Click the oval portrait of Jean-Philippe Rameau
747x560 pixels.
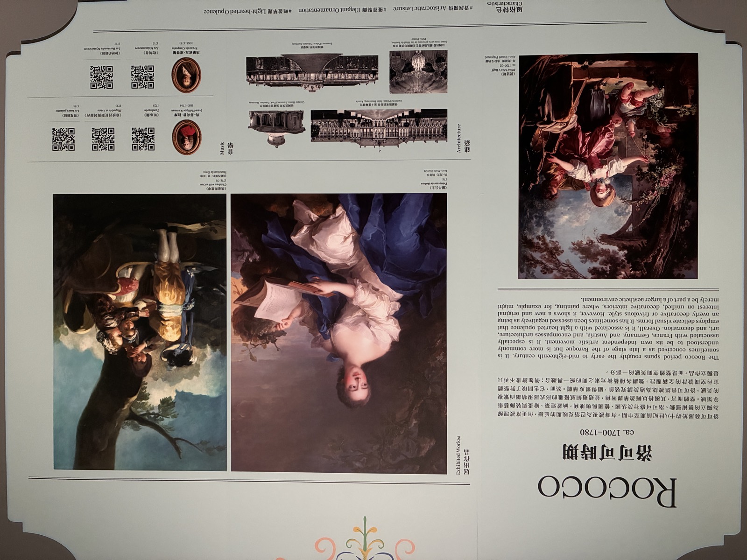coord(187,137)
